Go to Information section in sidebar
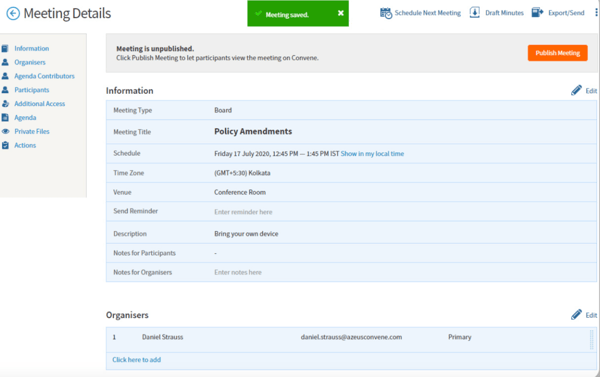Viewport: 600px width, 377px height. (31, 49)
